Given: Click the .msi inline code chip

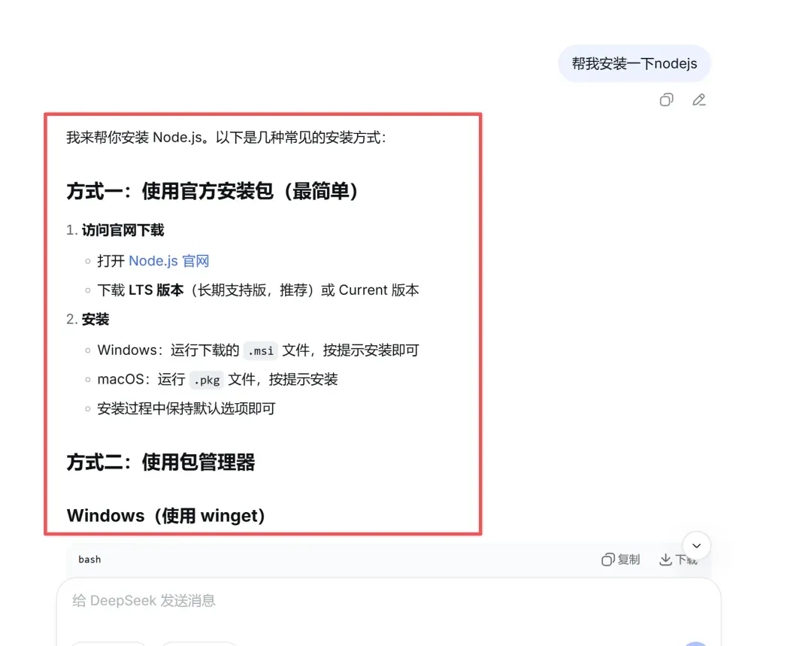Looking at the screenshot, I should pyautogui.click(x=260, y=350).
